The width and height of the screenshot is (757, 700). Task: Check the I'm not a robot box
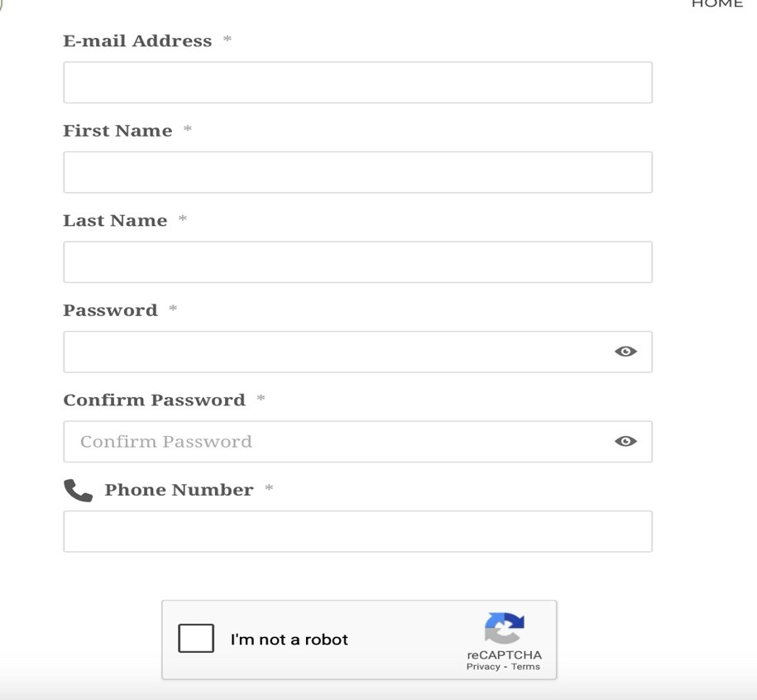point(196,638)
